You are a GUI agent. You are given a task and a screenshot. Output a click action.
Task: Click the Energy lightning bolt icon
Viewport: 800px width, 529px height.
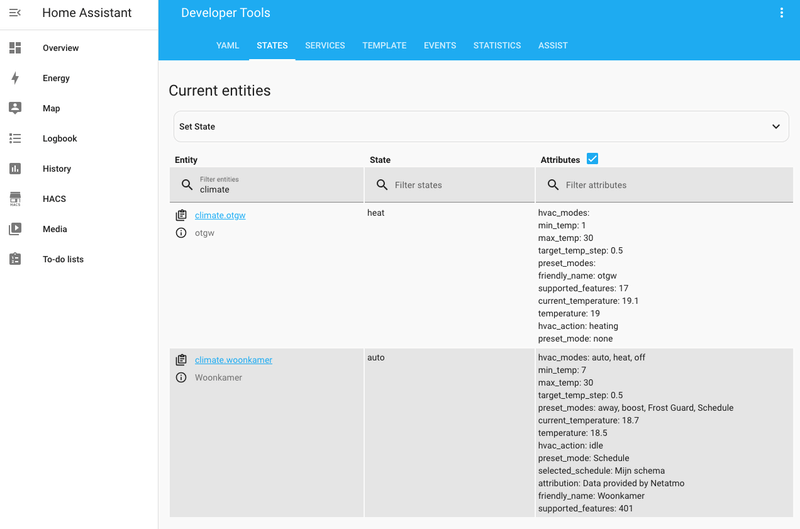(15, 78)
